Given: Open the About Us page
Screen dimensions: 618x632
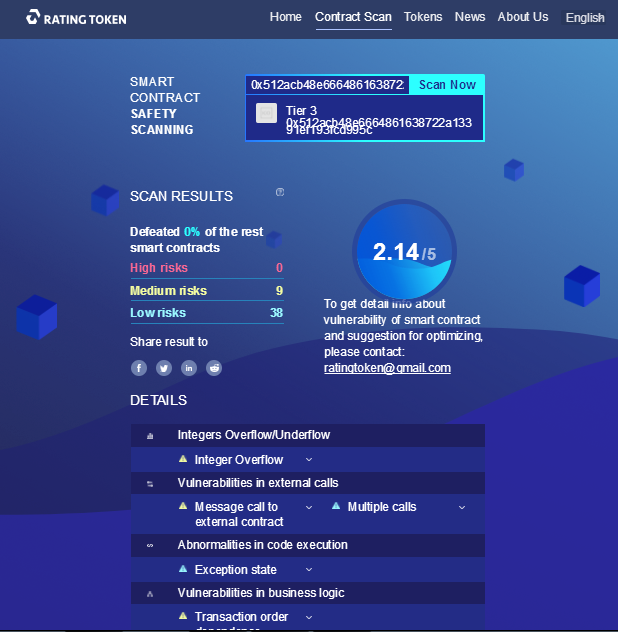Looking at the screenshot, I should 522,17.
